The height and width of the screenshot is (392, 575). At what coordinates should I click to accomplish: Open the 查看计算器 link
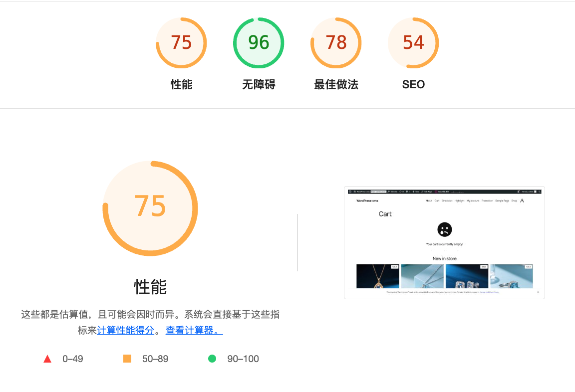pos(194,330)
